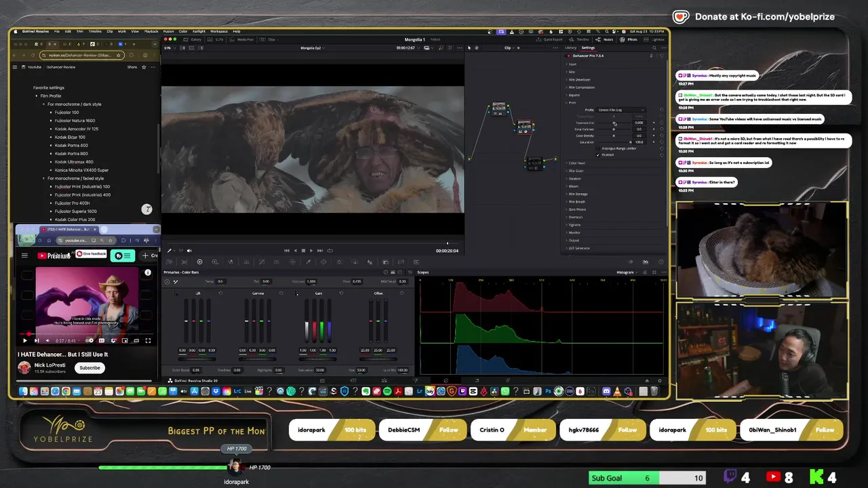This screenshot has width=868, height=488.
Task: Expand the Film Developer section
Action: [578, 79]
